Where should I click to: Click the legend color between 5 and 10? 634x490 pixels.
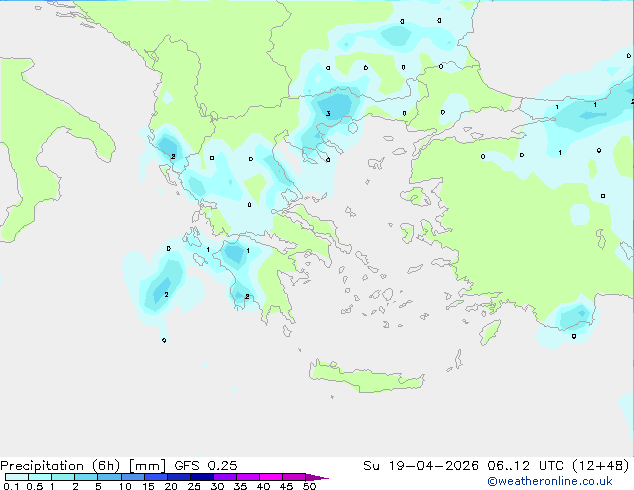pyautogui.click(x=109, y=477)
